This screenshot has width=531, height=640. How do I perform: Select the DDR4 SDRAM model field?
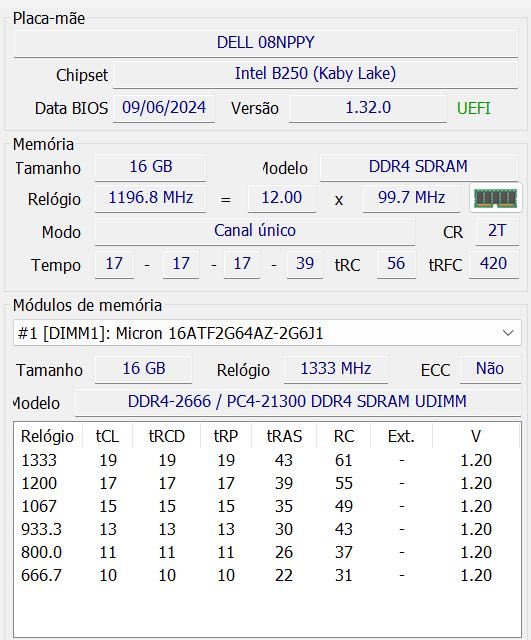418,167
